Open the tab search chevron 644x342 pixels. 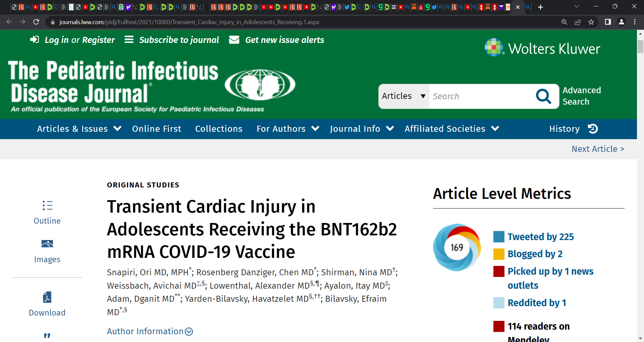(x=577, y=6)
